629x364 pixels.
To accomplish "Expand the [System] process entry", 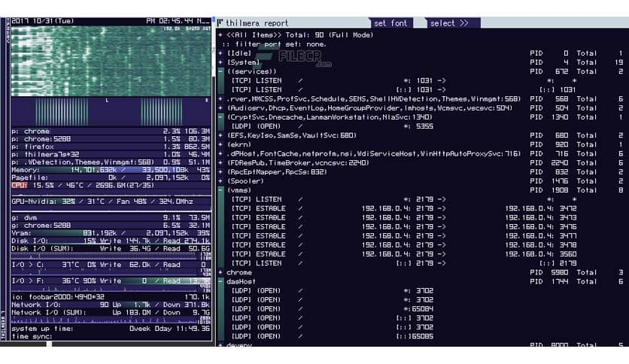I will click(x=220, y=62).
